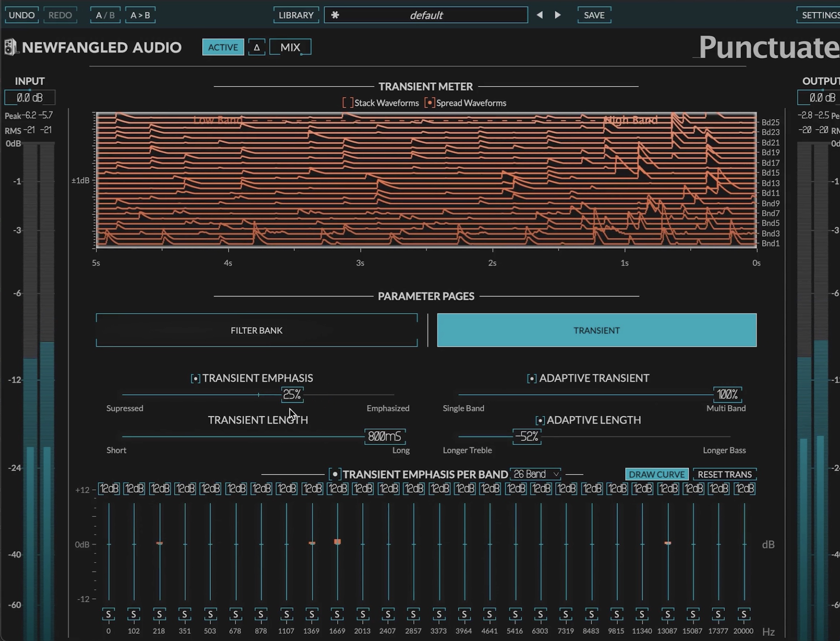Click the Adaptive Length -52% slider handle
The height and width of the screenshot is (641, 840).
click(527, 436)
